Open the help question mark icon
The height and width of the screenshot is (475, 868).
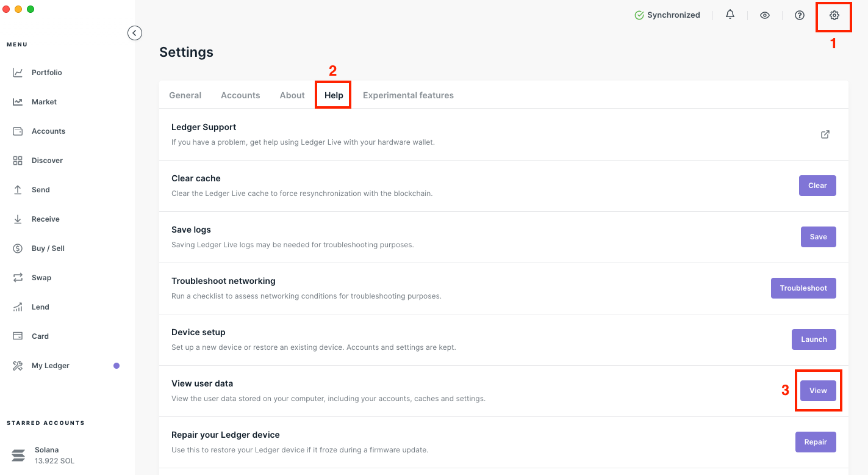pos(800,15)
